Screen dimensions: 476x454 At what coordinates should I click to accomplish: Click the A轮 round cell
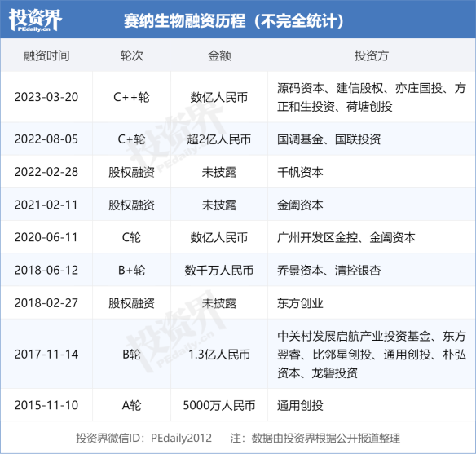click(x=131, y=405)
